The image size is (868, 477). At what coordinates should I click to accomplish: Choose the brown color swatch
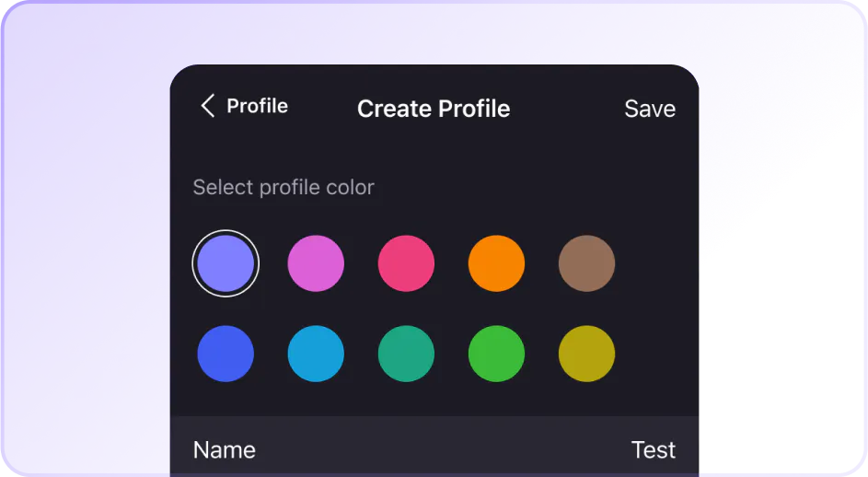pos(586,263)
